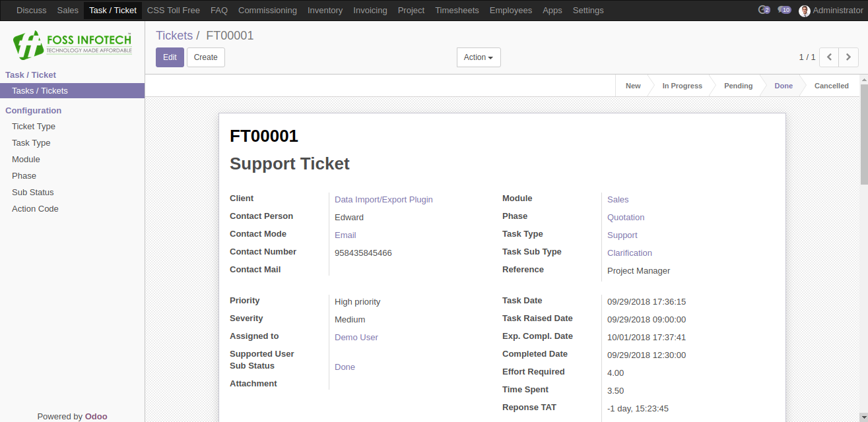Viewport: 868px width, 422px height.
Task: Open the notifications icon with badge 2
Action: coord(764,10)
